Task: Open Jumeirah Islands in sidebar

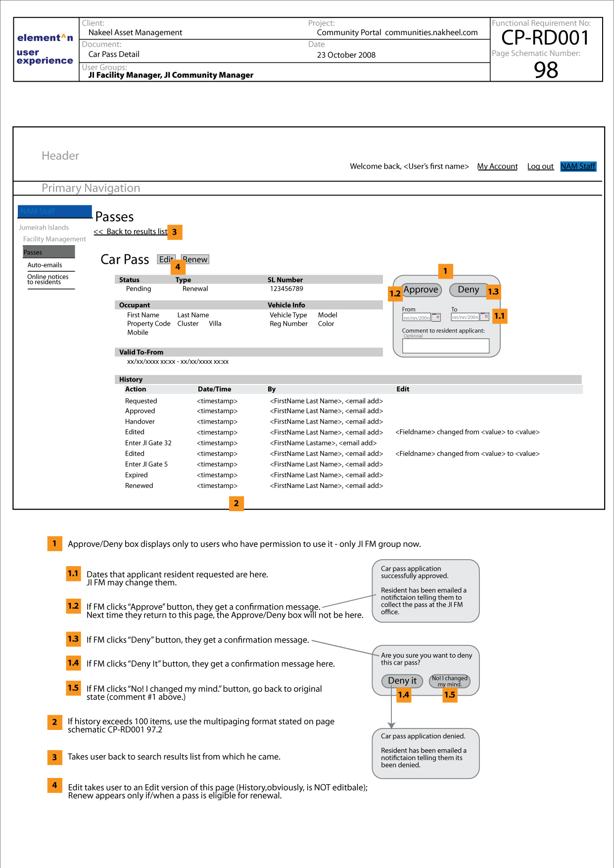Action: tap(44, 228)
